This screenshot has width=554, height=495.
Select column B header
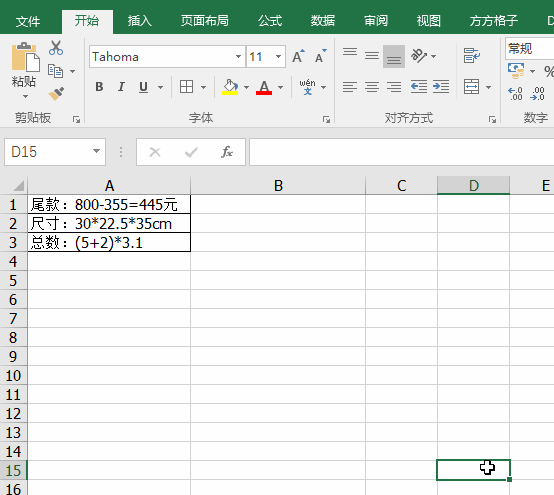(x=278, y=185)
